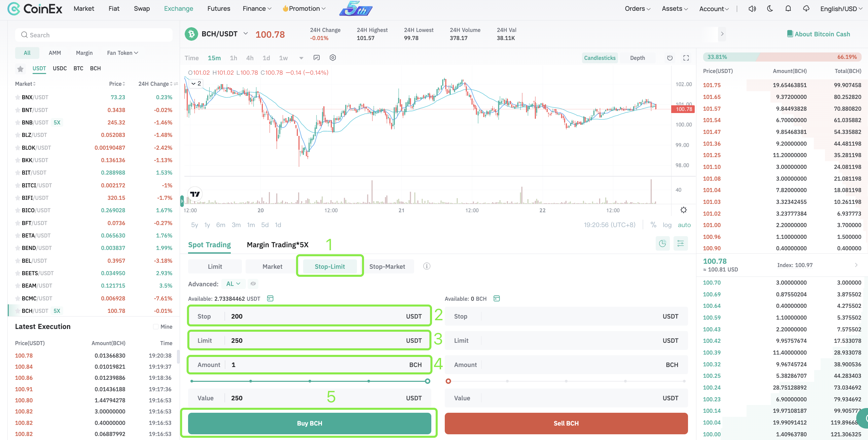Star the BIFI/USDT market
868x440 pixels.
[x=17, y=198]
